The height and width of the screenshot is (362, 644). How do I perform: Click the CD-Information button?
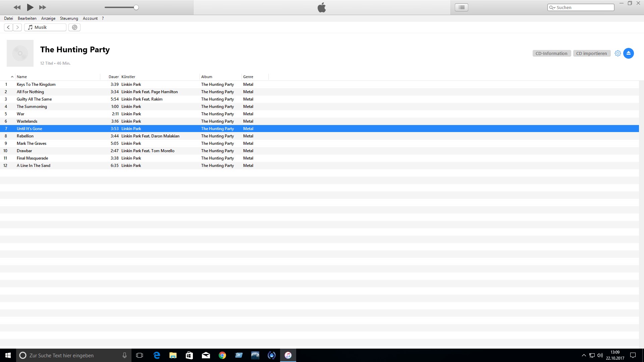551,53
